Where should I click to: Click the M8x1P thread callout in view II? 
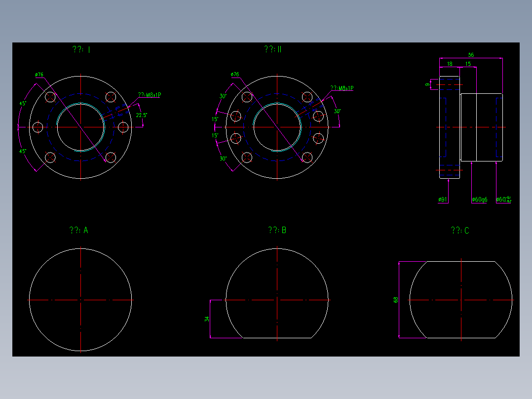click(x=342, y=88)
